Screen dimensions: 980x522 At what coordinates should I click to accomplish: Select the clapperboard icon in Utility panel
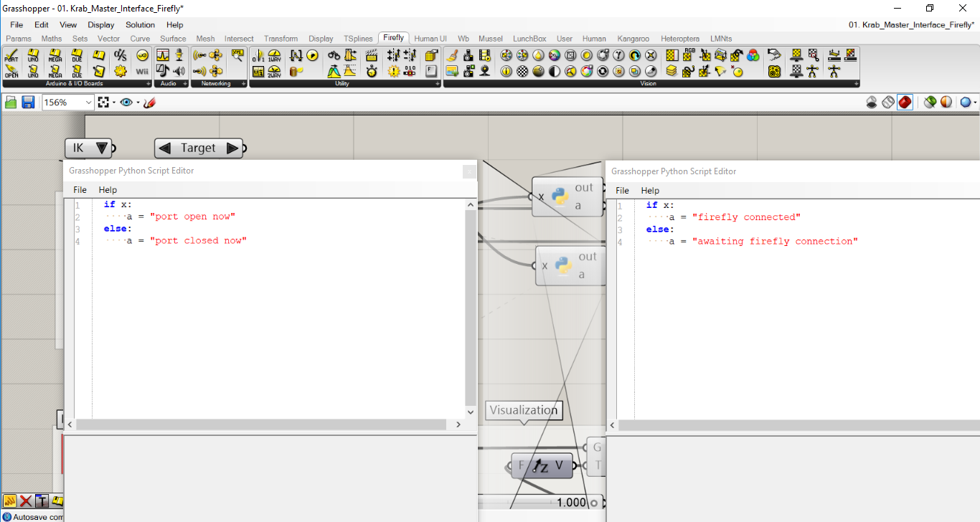pos(372,55)
